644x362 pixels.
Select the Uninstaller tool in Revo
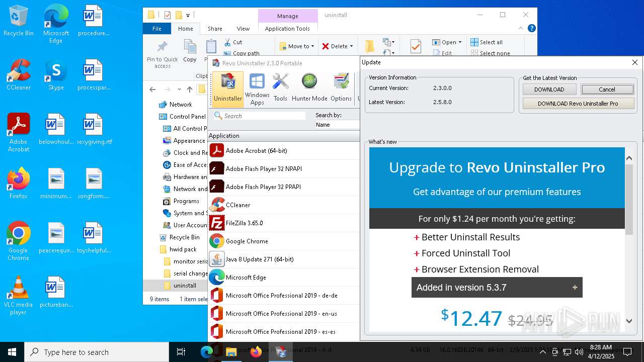(228, 89)
